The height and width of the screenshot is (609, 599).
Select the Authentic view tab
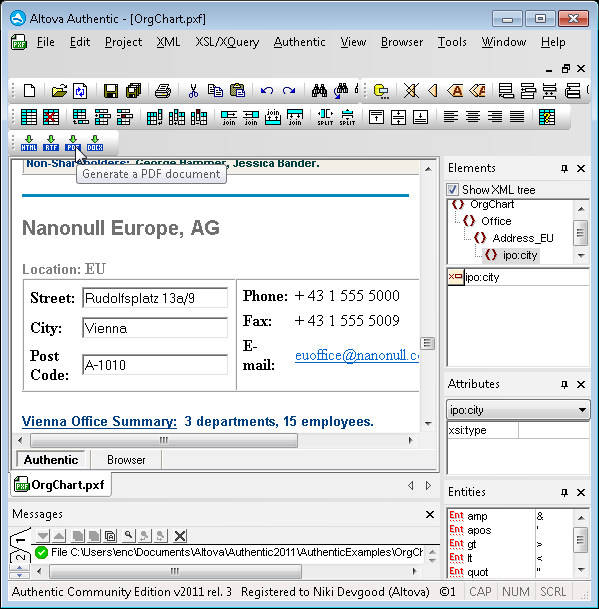[x=51, y=460]
